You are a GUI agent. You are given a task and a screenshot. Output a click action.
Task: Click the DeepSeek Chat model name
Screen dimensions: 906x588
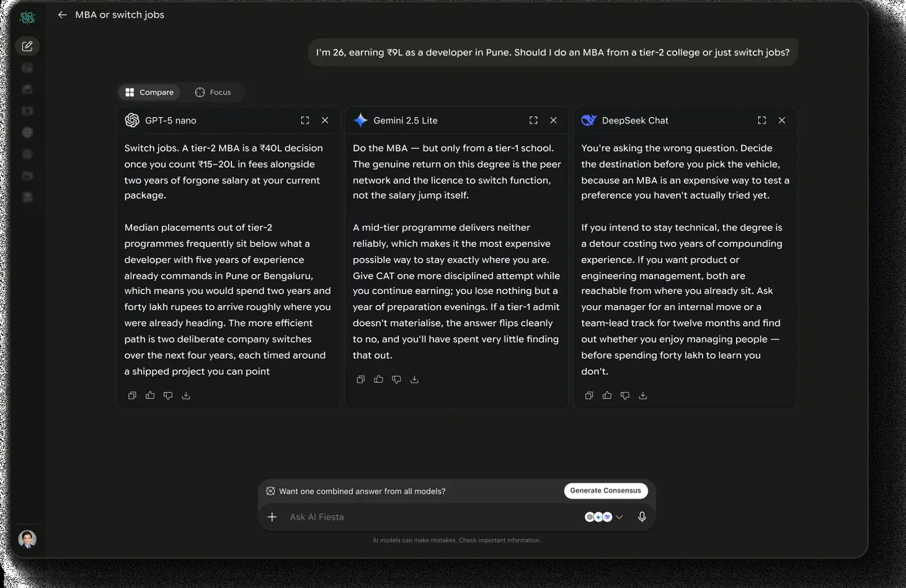tap(635, 120)
